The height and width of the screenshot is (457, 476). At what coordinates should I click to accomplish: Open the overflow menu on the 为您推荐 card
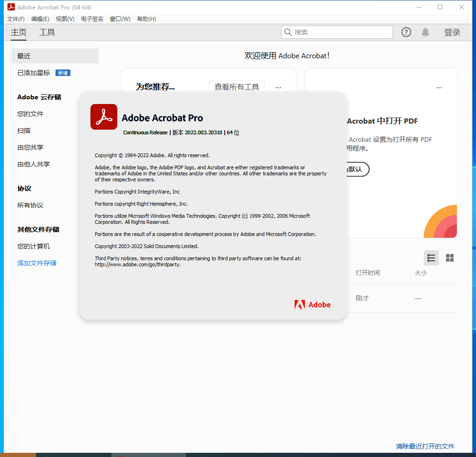click(278, 88)
